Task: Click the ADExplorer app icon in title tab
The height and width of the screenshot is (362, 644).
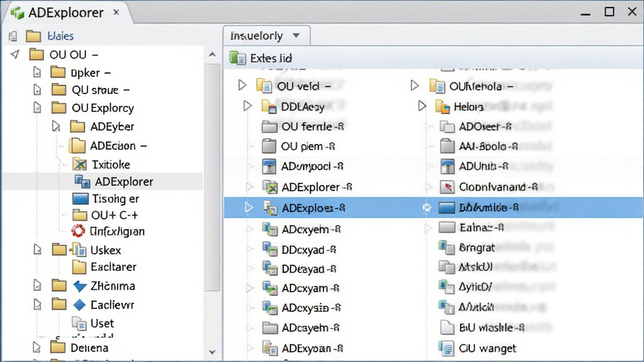Action: pyautogui.click(x=17, y=13)
